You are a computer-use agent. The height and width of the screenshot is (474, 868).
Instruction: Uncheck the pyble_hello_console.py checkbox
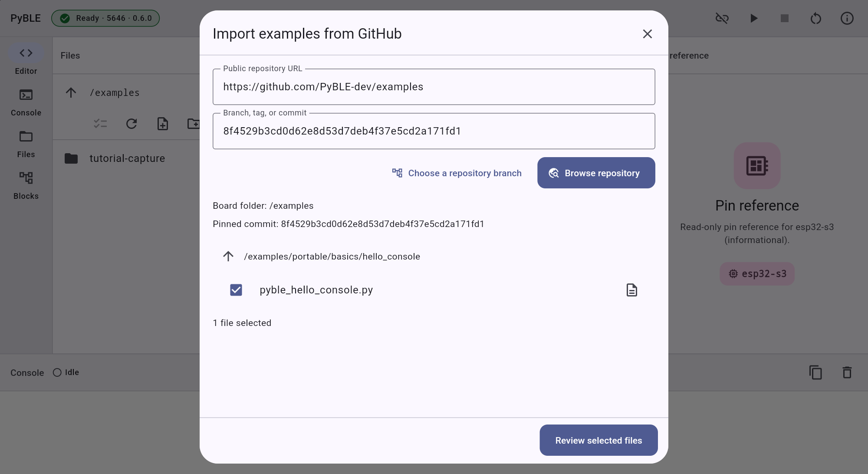pos(236,290)
